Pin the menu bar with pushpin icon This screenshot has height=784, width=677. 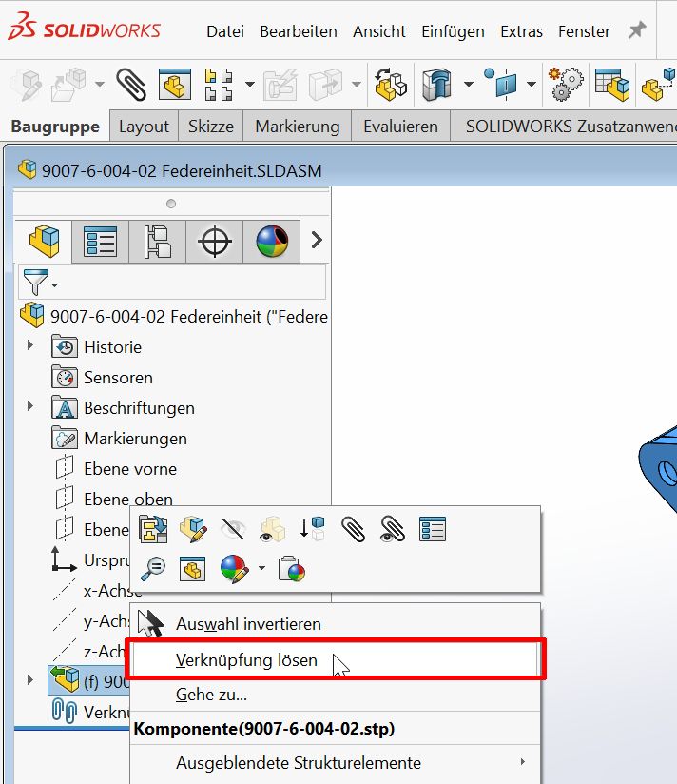tap(637, 30)
